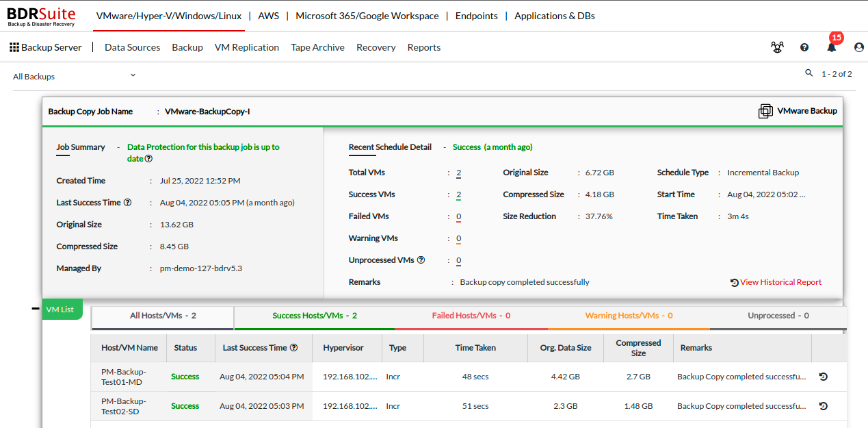This screenshot has width=868, height=428.
Task: Open the user account profile icon
Action: pyautogui.click(x=859, y=47)
